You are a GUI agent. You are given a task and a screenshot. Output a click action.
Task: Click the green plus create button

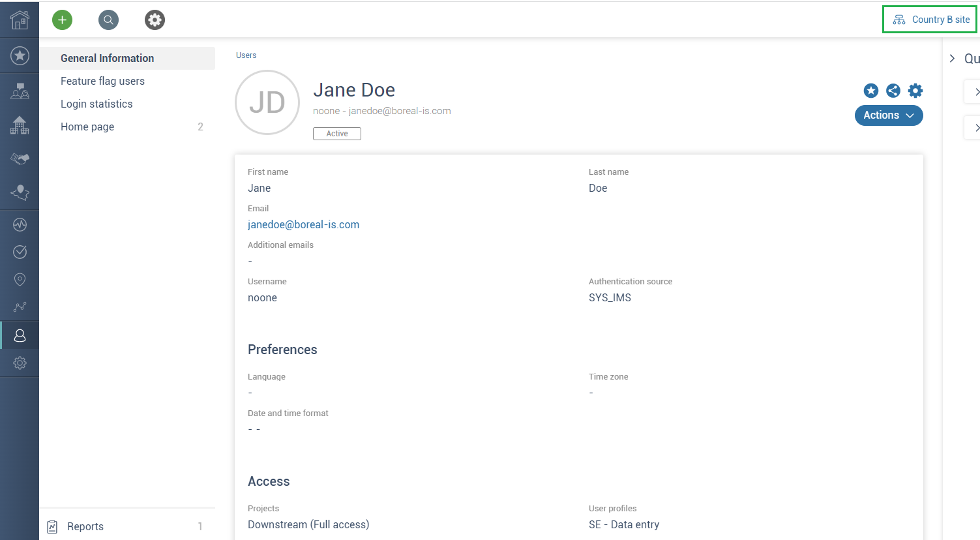click(x=62, y=20)
